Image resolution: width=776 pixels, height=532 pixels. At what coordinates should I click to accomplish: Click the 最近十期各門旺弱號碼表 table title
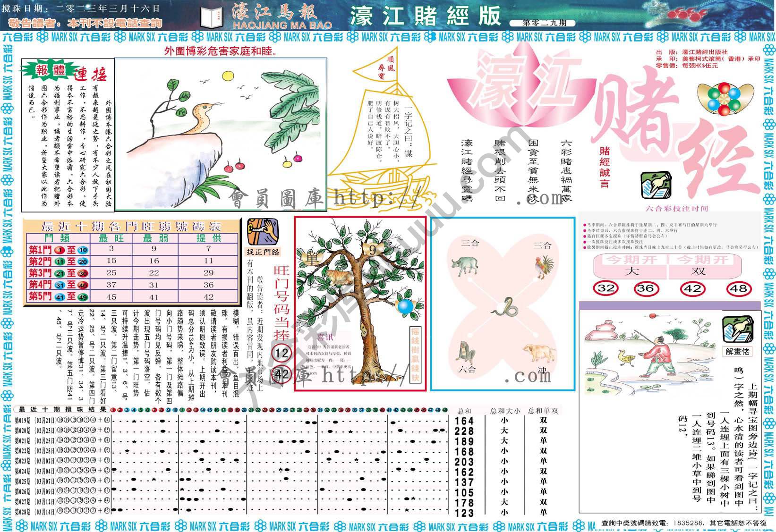tap(132, 226)
